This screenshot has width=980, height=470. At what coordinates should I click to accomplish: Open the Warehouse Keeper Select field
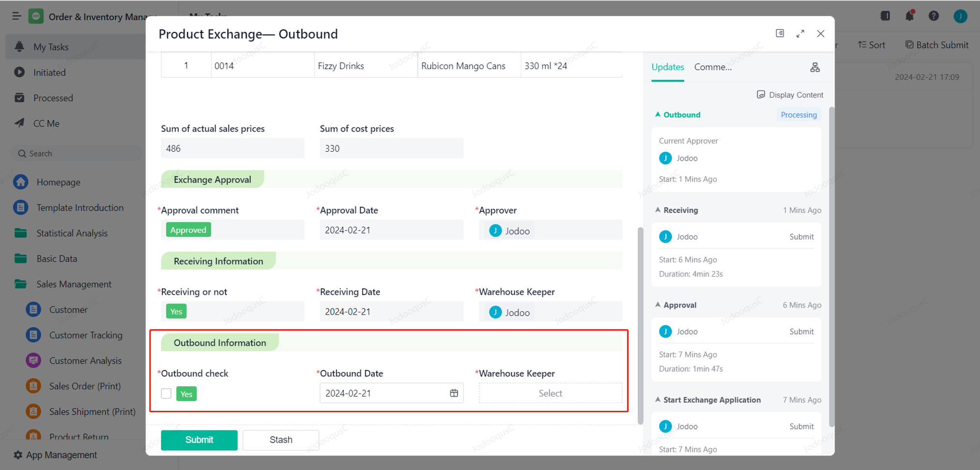tap(550, 393)
